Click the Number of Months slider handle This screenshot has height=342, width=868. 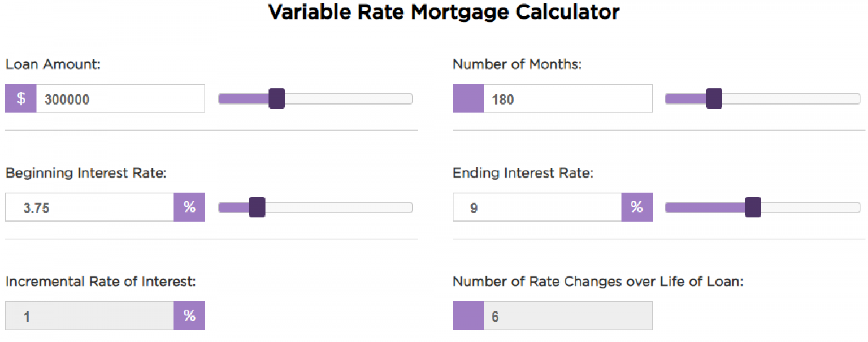[x=714, y=98]
